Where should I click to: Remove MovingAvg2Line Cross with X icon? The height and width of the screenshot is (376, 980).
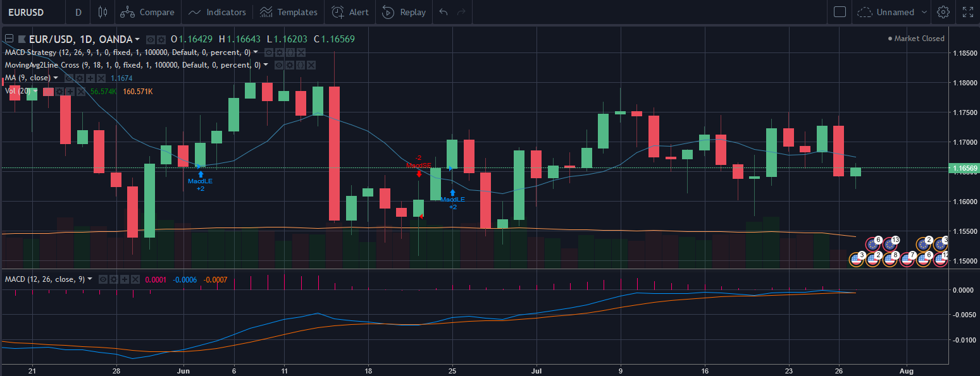[x=311, y=65]
